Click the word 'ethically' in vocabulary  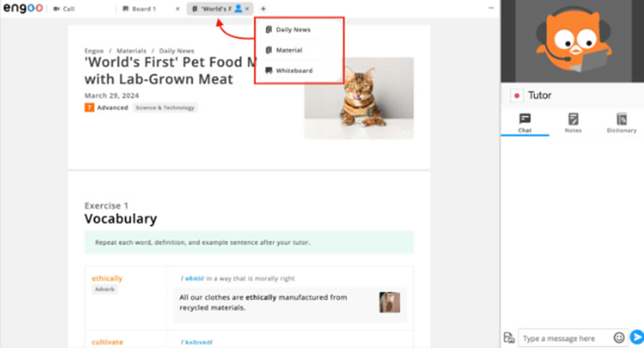point(107,278)
